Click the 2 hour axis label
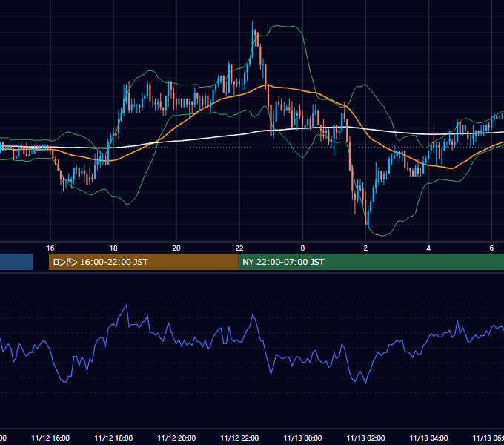Screen dimensions: 504x445 [365, 248]
